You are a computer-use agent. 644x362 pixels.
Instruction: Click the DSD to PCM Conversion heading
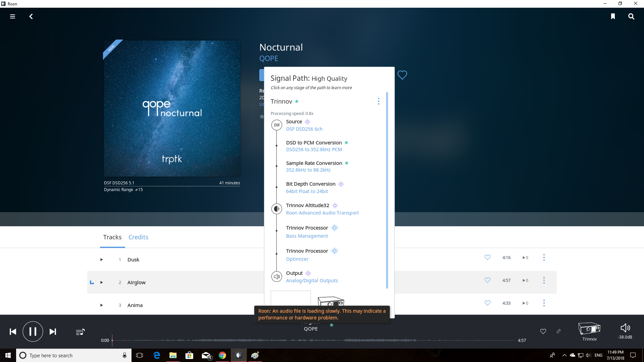click(314, 143)
